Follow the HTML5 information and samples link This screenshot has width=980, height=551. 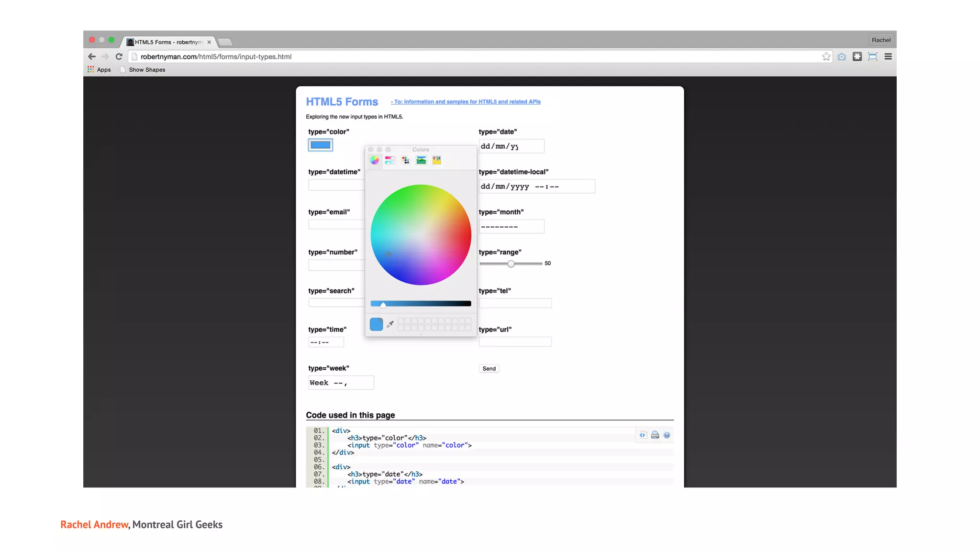(466, 102)
